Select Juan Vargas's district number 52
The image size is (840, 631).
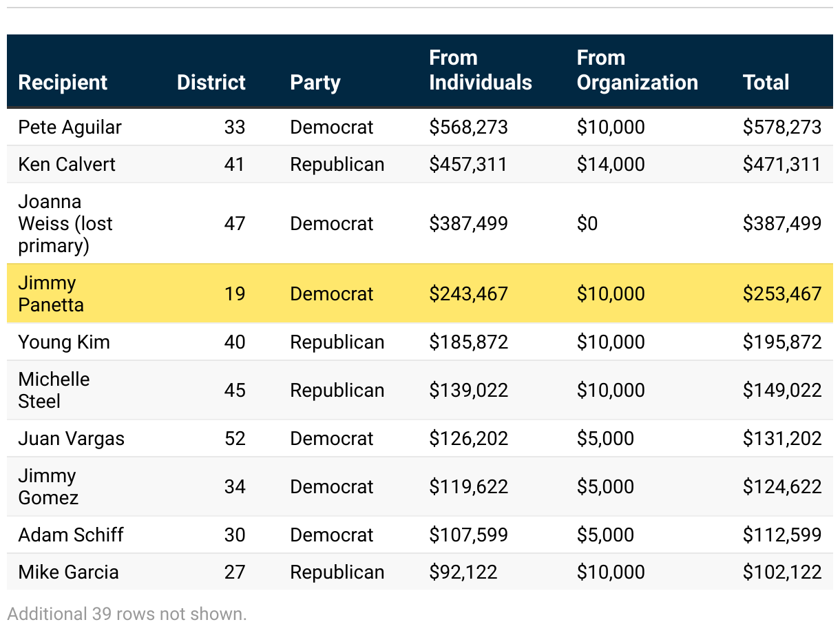(x=235, y=439)
